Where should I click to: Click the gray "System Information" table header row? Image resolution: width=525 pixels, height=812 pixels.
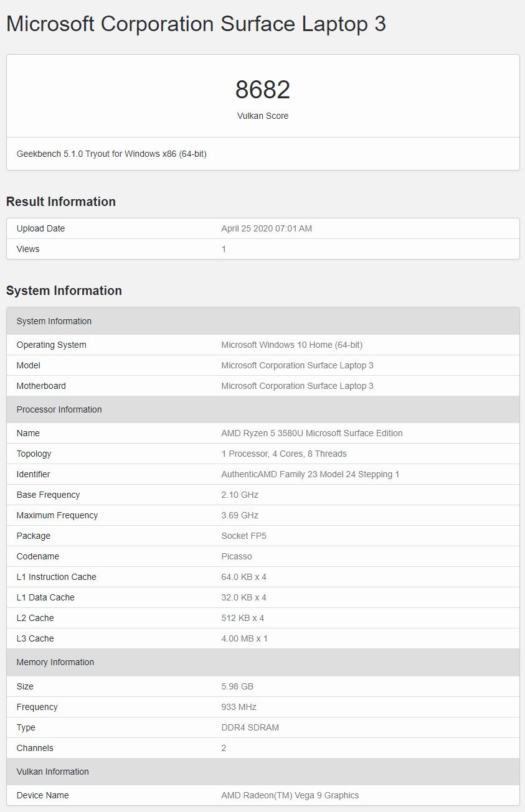point(263,321)
